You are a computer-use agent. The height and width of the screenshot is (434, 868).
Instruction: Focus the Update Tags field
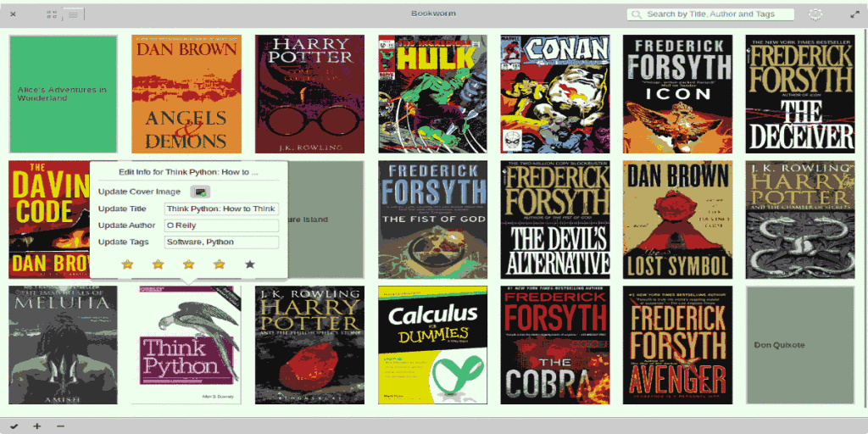click(x=221, y=242)
